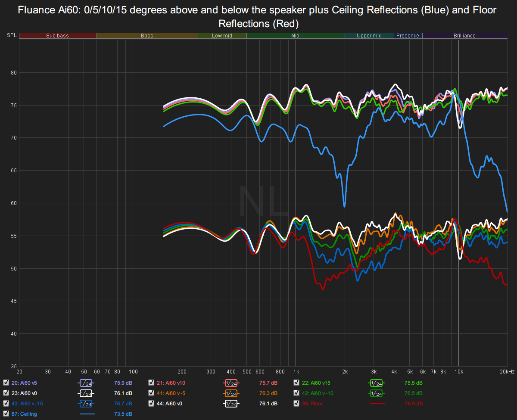
Task: Select the Low mid frequency band label
Action: pos(222,36)
